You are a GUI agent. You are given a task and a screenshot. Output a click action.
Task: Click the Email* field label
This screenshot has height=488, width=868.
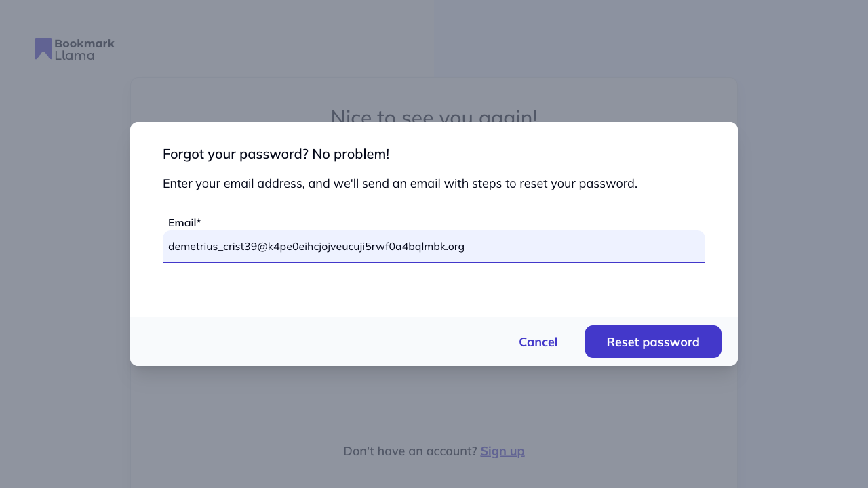pyautogui.click(x=184, y=222)
